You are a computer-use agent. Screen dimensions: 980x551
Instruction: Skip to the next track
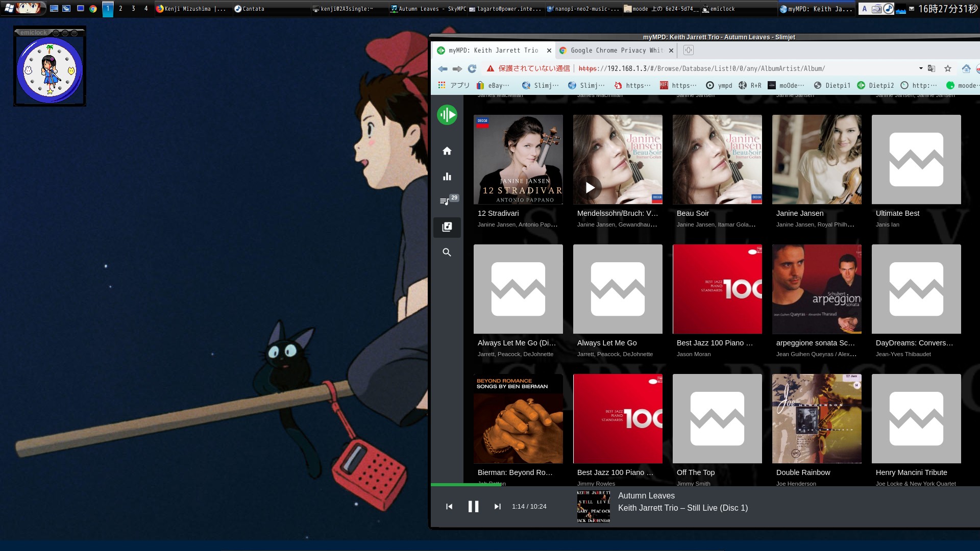497,507
